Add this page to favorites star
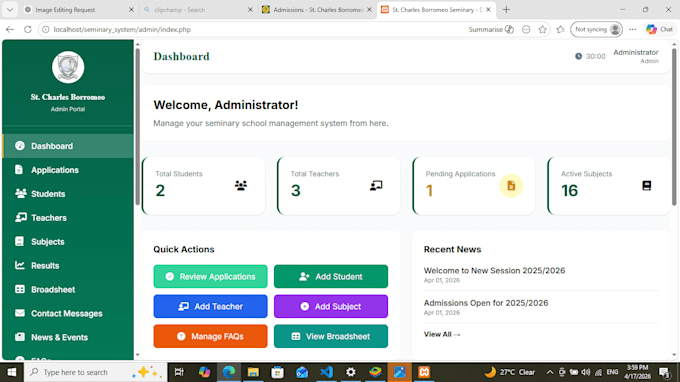 tap(543, 29)
